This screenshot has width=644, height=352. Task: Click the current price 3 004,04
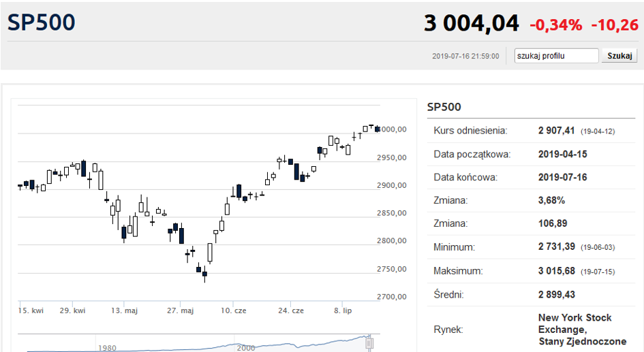[472, 23]
